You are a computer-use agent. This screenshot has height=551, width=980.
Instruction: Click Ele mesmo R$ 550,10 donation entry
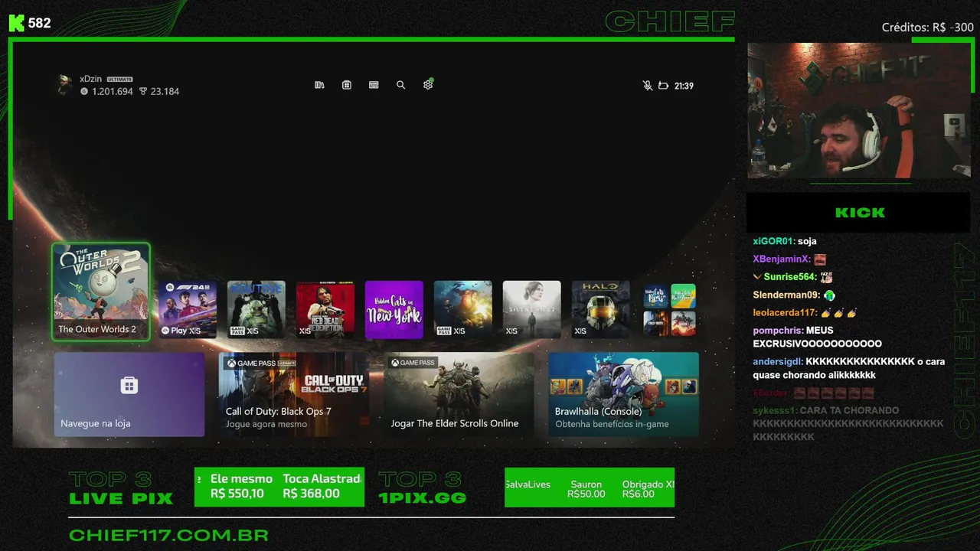[241, 486]
